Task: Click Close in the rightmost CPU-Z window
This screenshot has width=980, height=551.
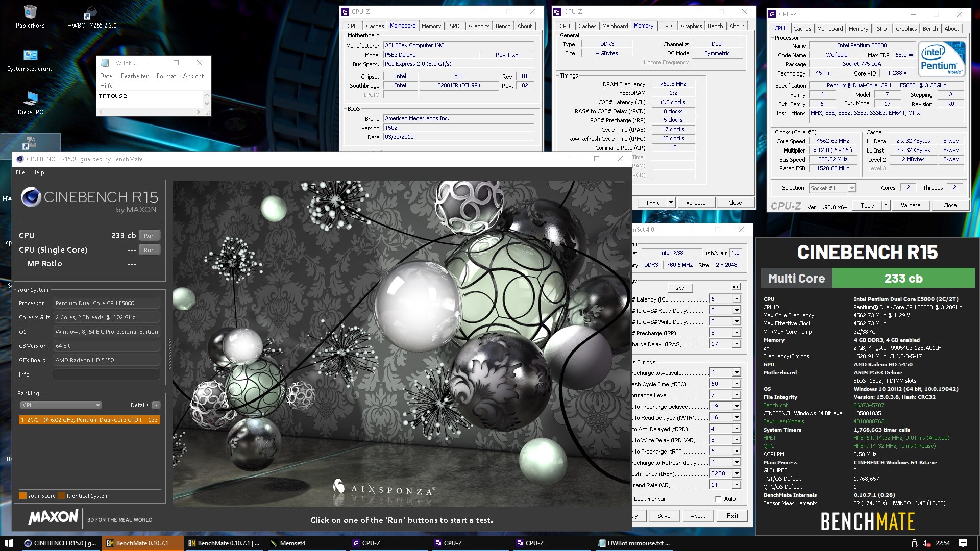Action: [950, 205]
